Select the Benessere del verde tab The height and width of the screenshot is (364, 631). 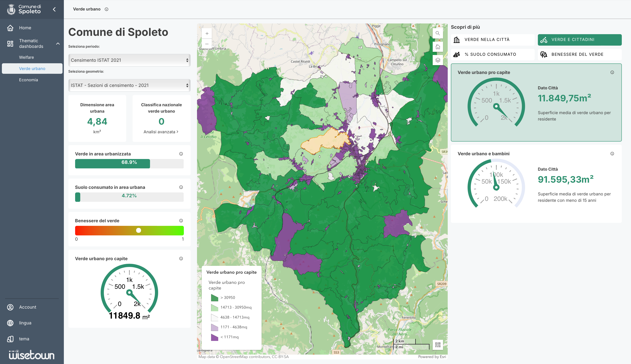pos(580,54)
